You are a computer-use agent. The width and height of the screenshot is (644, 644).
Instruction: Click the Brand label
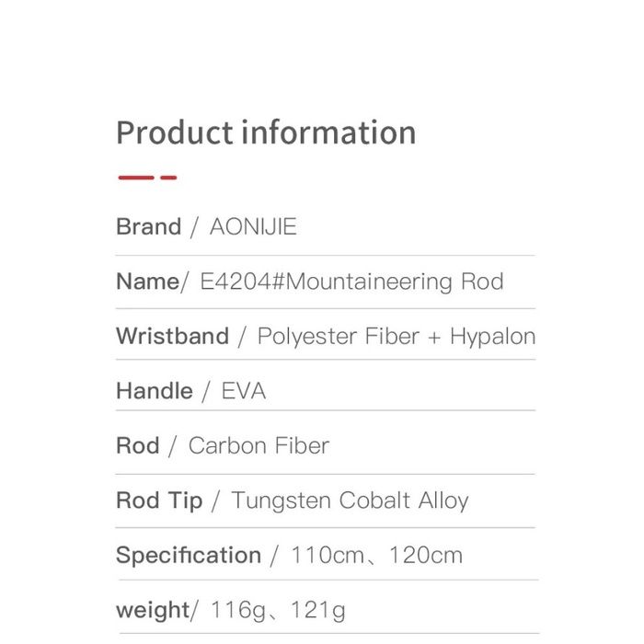[x=148, y=227]
